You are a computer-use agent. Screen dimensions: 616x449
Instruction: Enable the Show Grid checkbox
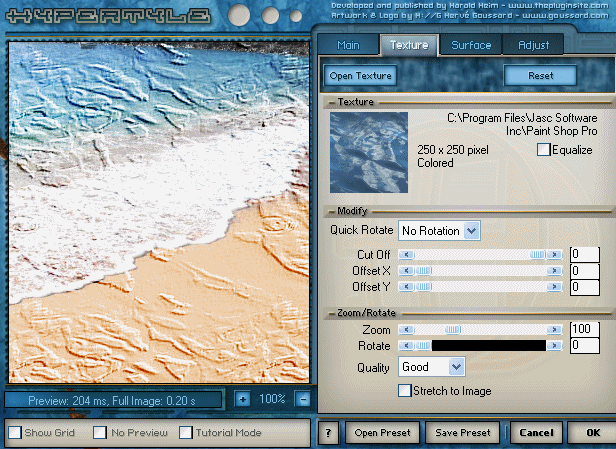(15, 433)
